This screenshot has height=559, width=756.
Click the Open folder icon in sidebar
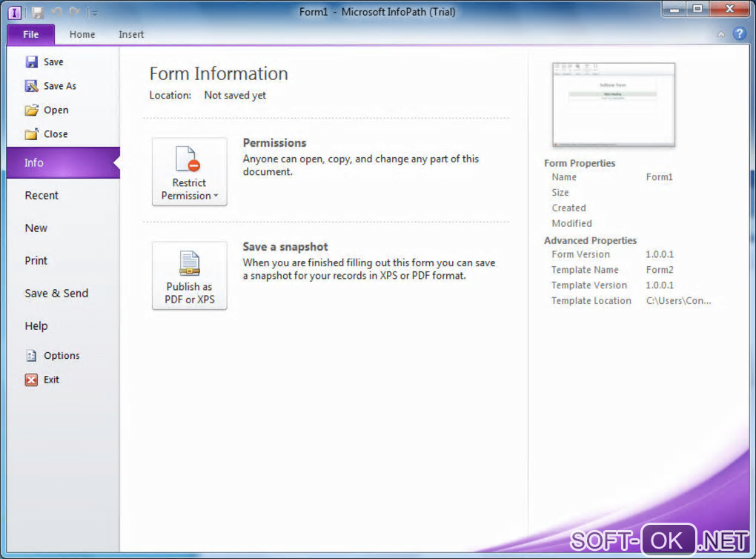[x=31, y=110]
